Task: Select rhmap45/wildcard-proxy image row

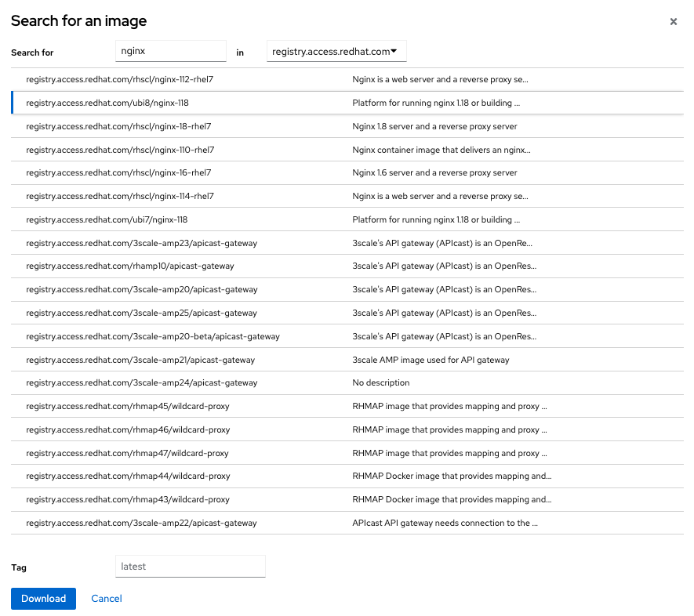Action: tap(347, 406)
